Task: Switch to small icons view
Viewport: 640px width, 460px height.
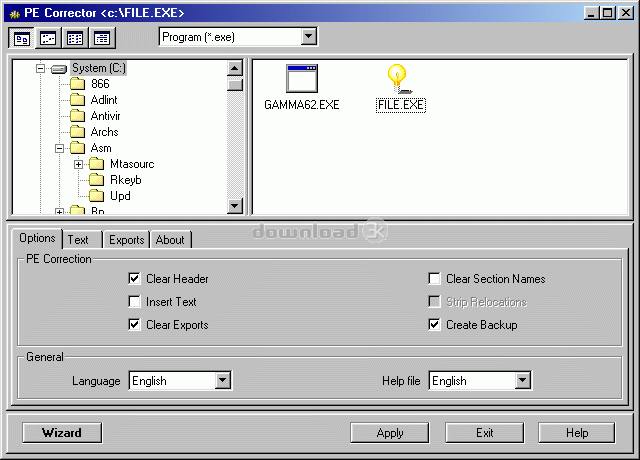Action: coord(48,38)
